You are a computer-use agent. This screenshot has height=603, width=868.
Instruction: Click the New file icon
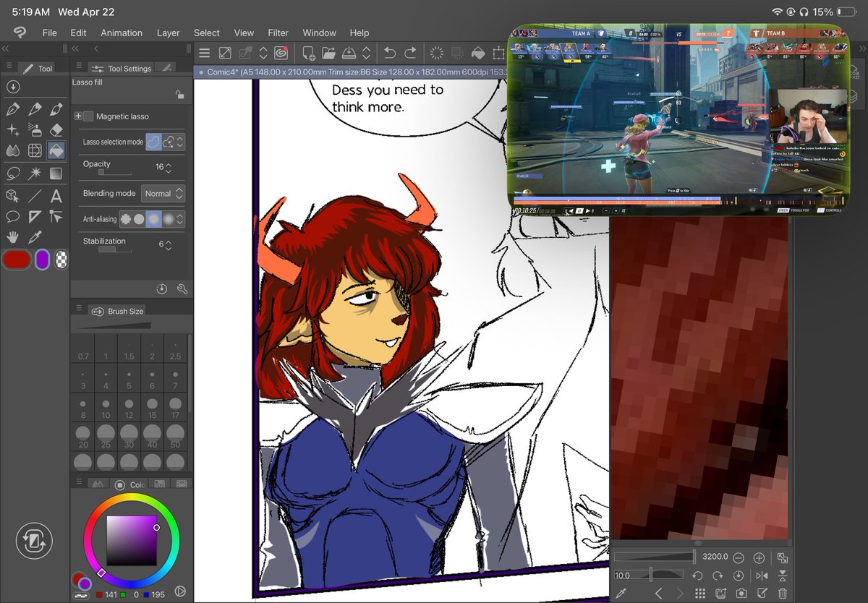coord(308,53)
